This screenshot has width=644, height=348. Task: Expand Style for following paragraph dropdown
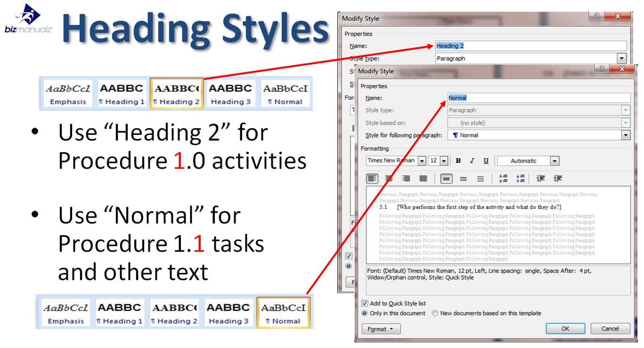tap(626, 135)
